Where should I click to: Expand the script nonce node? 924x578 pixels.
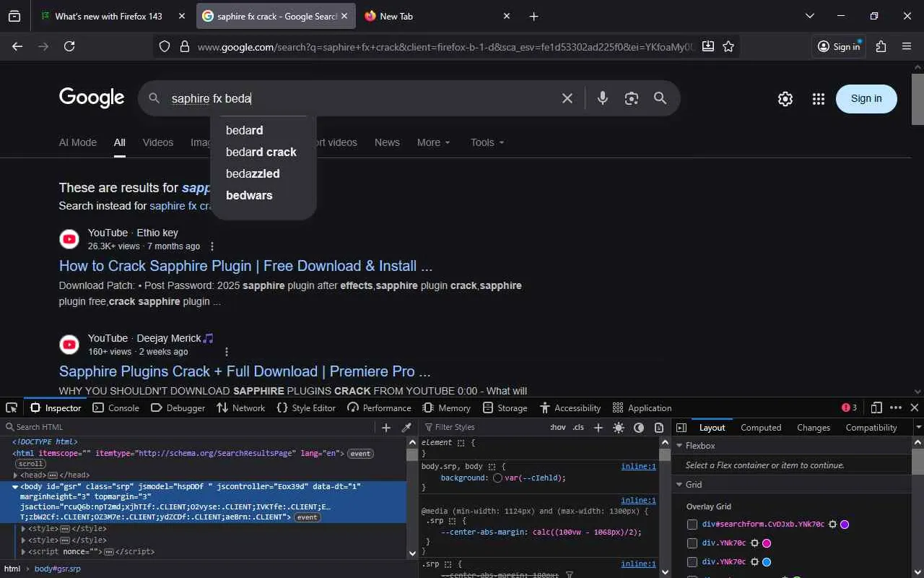click(23, 551)
